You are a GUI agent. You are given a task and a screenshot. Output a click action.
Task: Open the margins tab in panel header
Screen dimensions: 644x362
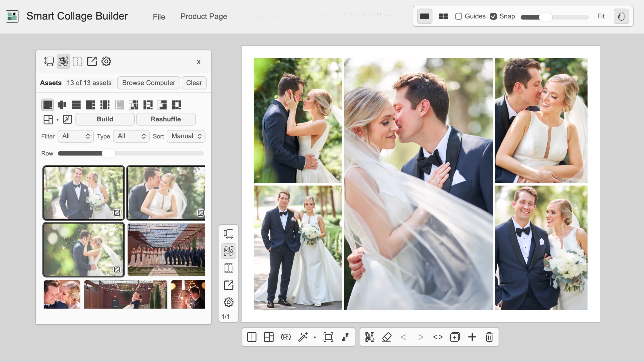click(78, 61)
